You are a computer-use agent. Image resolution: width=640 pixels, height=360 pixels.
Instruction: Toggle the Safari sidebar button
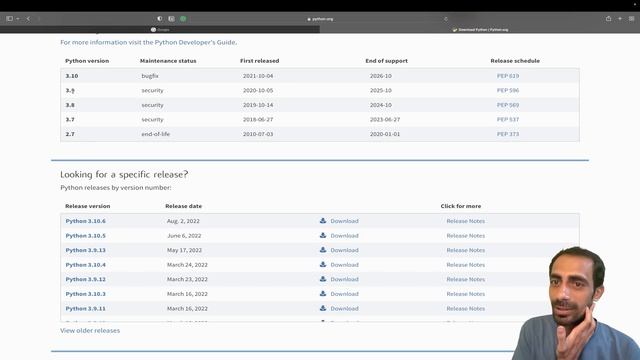[9, 19]
